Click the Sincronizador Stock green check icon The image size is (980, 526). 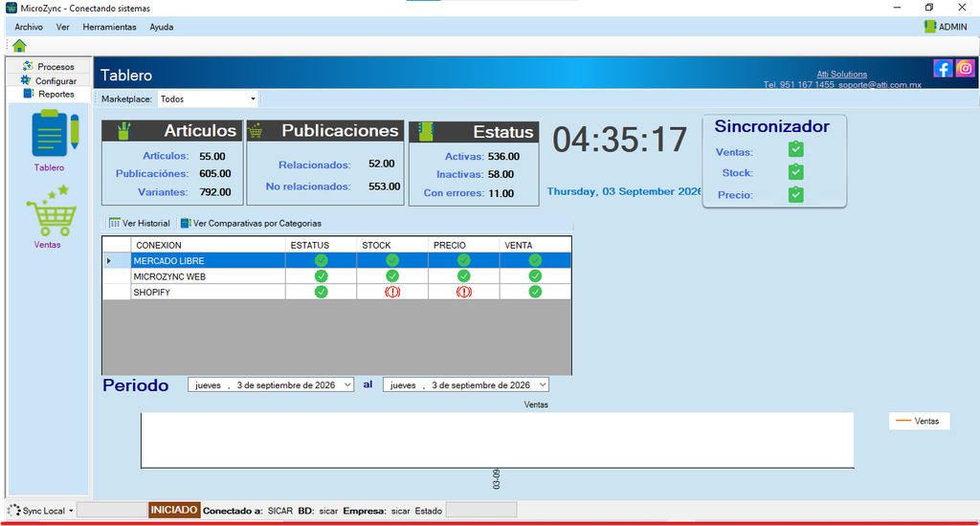795,172
